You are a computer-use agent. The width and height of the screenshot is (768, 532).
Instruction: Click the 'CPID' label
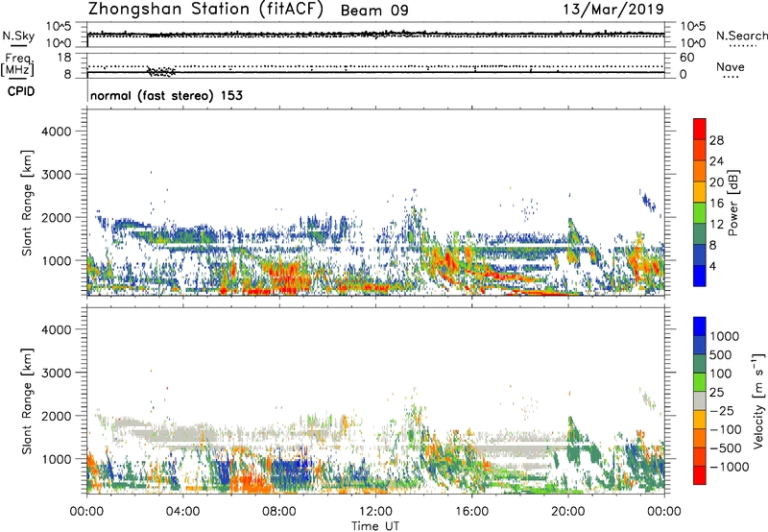pos(21,91)
